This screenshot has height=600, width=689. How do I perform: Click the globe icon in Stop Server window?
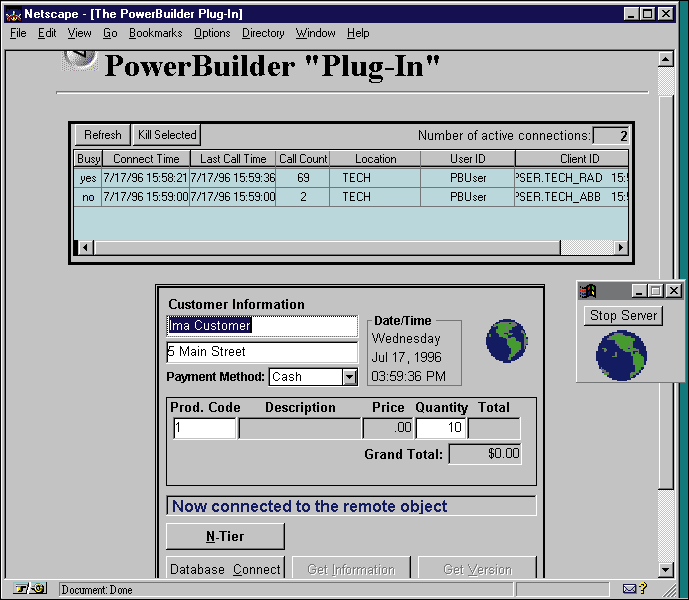click(621, 356)
